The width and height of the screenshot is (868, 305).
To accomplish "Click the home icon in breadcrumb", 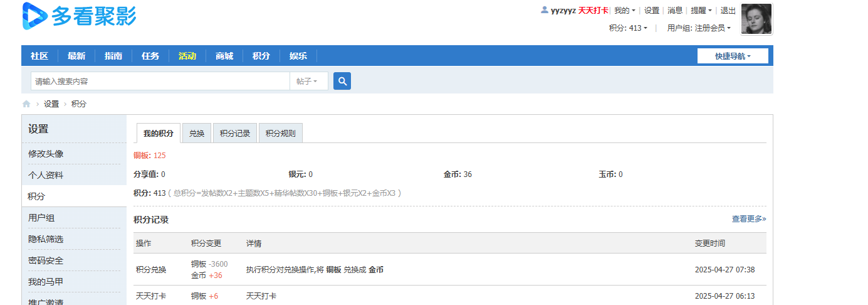I will coord(26,104).
